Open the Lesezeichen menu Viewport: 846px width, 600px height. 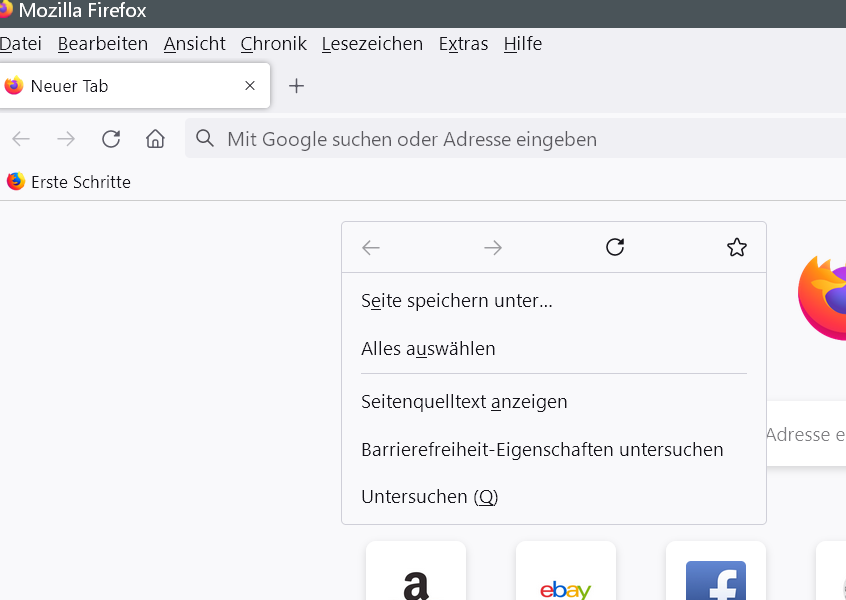(372, 44)
